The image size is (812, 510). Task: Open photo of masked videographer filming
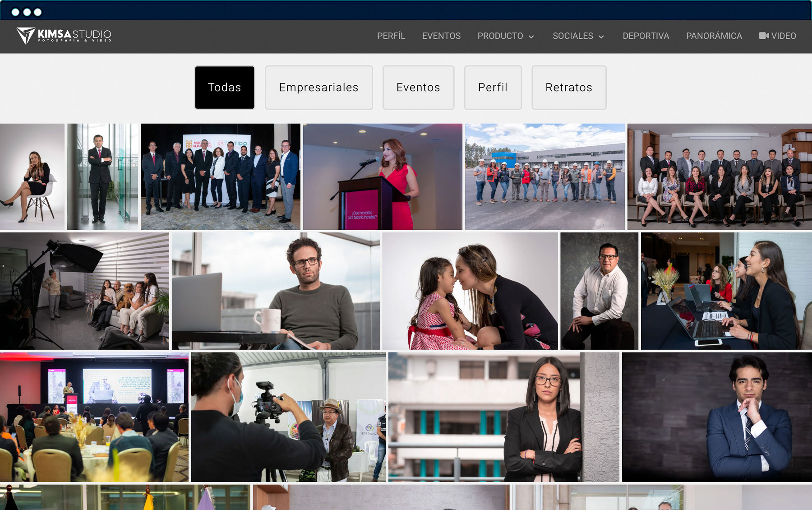pos(288,417)
